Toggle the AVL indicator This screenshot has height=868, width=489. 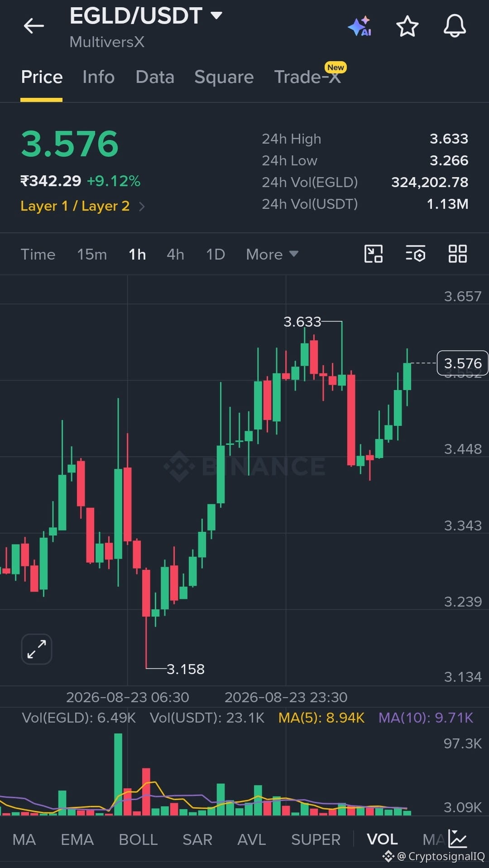pyautogui.click(x=251, y=839)
